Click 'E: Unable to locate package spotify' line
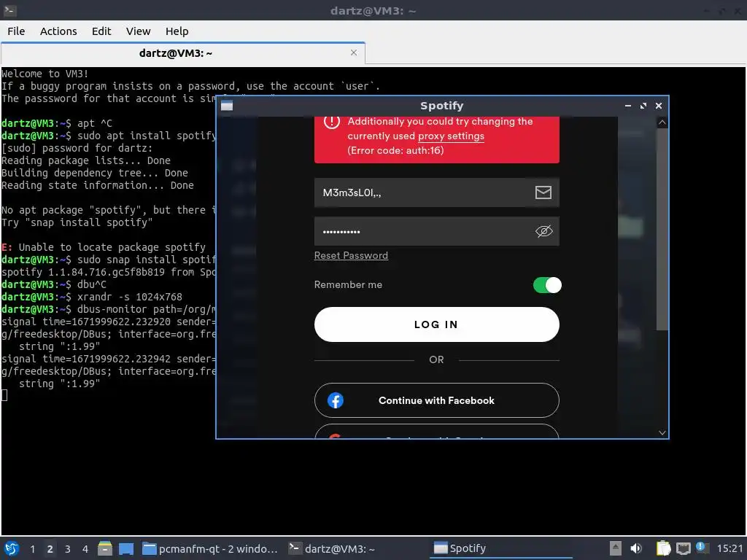This screenshot has width=747, height=560. tap(104, 248)
